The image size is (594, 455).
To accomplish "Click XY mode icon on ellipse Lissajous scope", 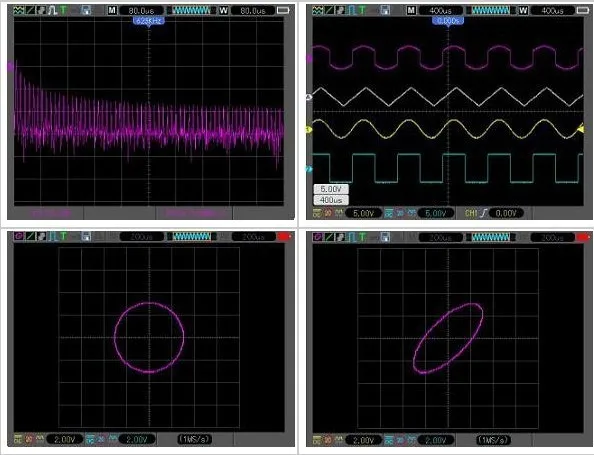I will click(x=317, y=237).
